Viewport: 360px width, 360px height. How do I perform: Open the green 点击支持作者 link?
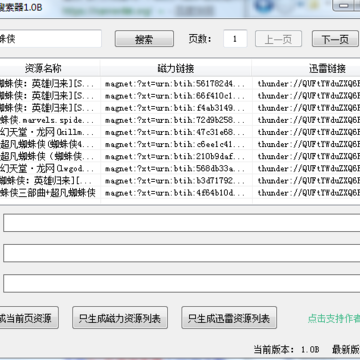click(334, 318)
